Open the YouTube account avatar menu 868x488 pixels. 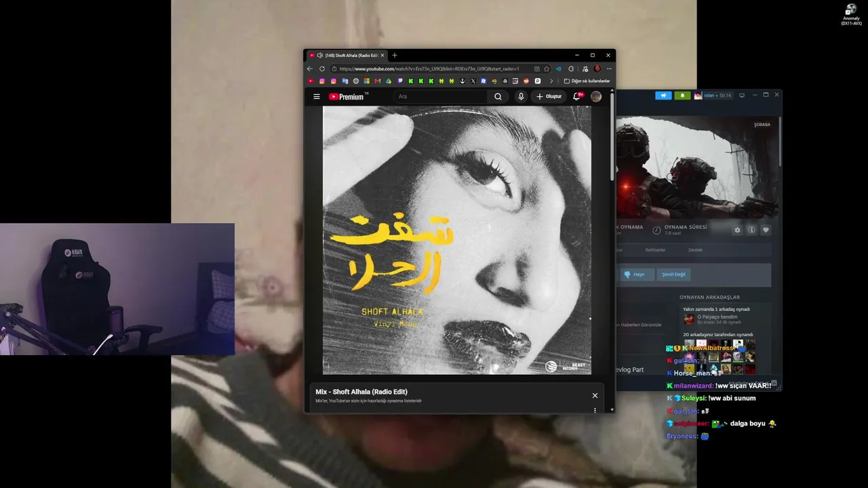[596, 97]
